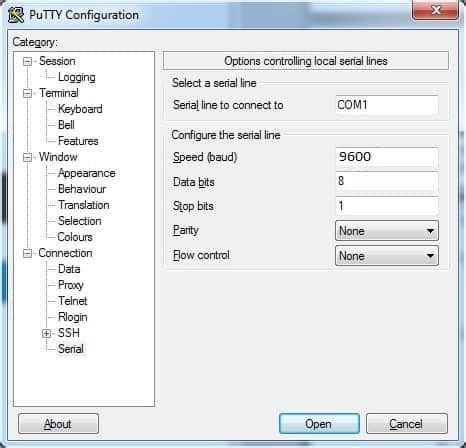Select the Serial category

click(71, 349)
